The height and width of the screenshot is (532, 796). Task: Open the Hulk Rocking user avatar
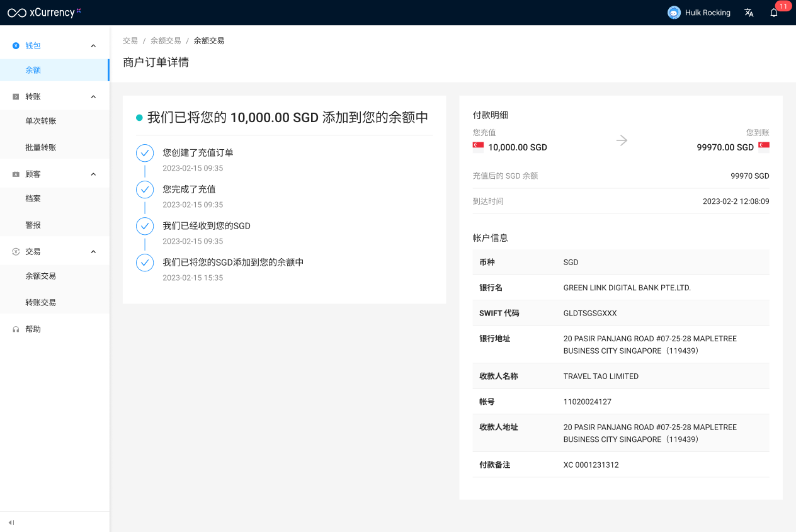coord(674,13)
